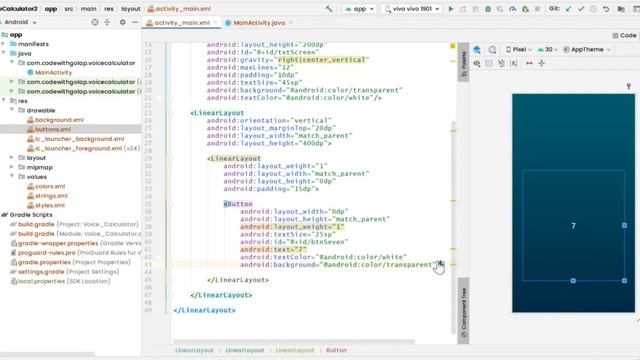Hide the project panel with minus icon
This screenshot has width=640, height=360.
[135, 22]
